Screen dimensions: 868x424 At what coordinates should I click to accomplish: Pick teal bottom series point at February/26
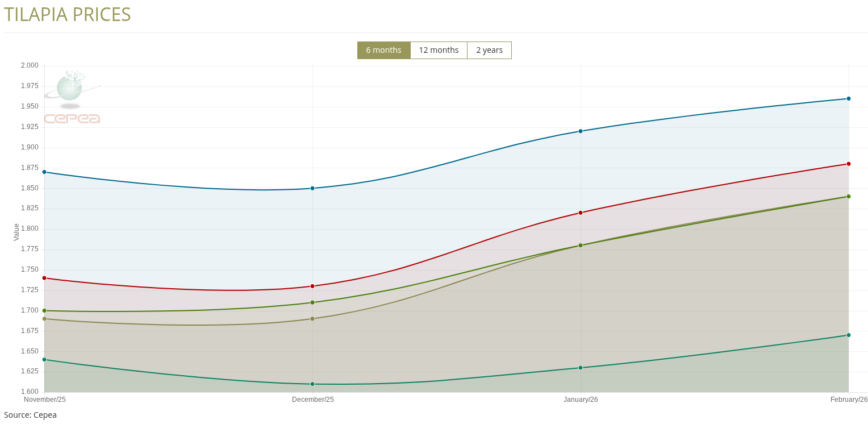click(849, 335)
